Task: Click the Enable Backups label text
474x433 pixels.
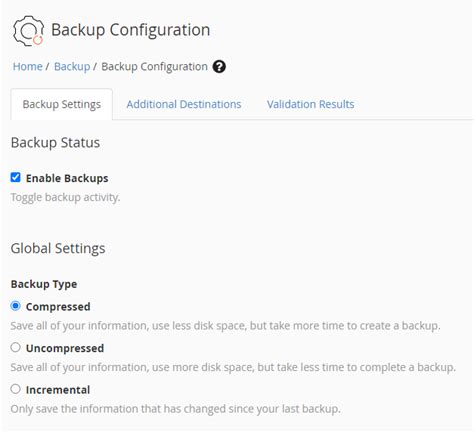Action: point(67,178)
